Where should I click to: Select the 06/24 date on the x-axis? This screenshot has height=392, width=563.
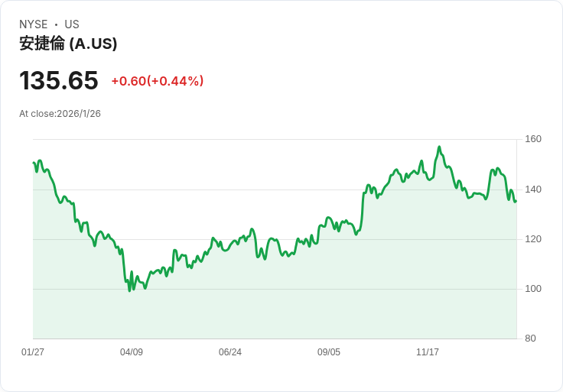click(230, 352)
